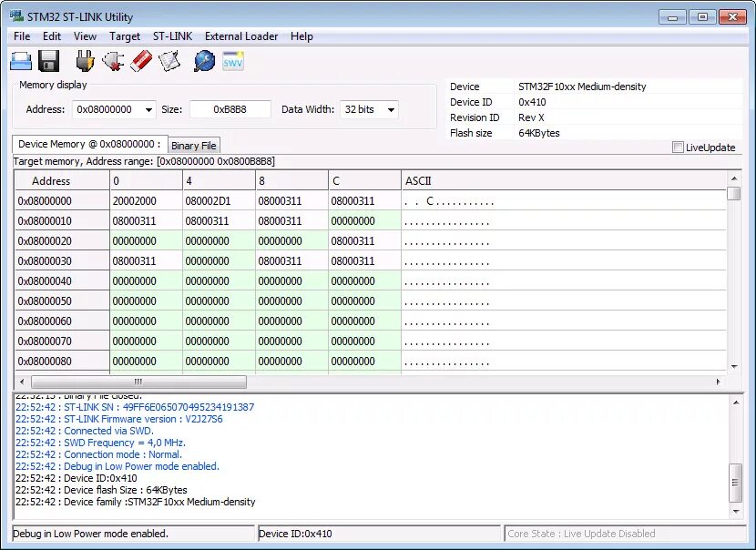Click the log pane vertical scrollbar thumb
Image resolution: width=756 pixels, height=550 pixels.
[x=735, y=483]
